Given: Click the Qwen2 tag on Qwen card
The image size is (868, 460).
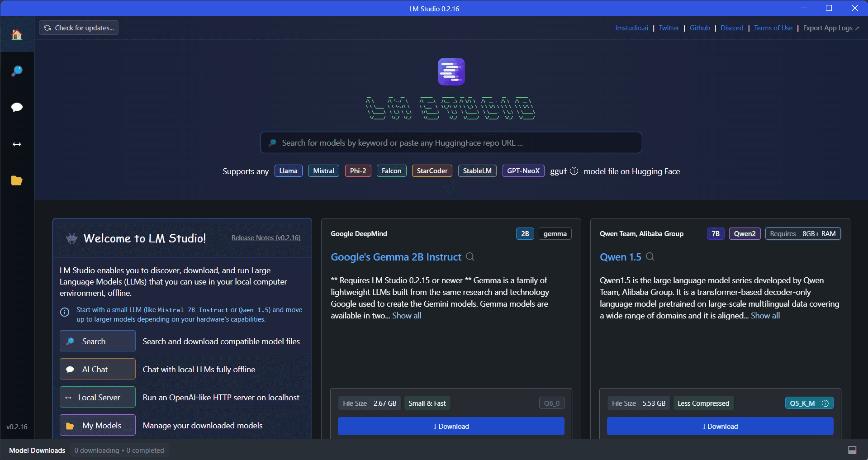Looking at the screenshot, I should point(745,234).
